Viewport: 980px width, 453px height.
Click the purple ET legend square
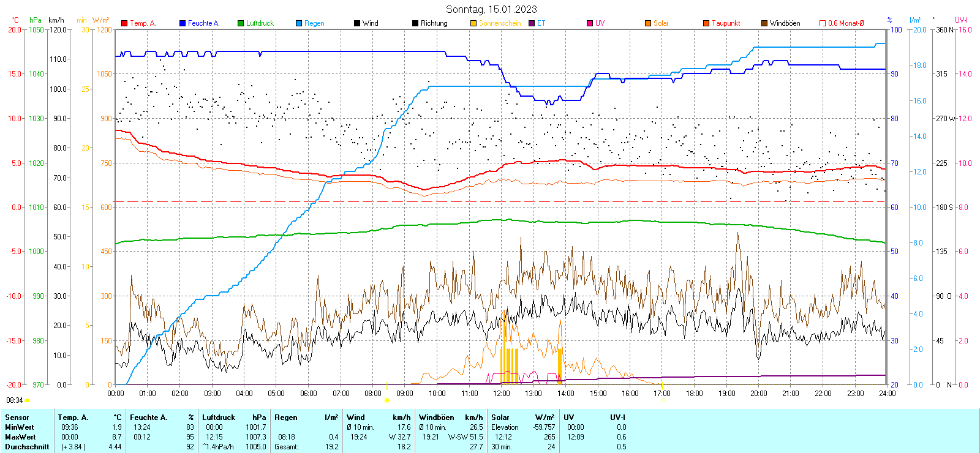(532, 23)
